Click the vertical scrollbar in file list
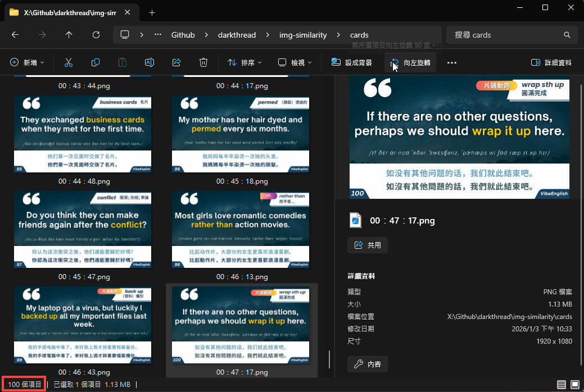 (x=329, y=359)
